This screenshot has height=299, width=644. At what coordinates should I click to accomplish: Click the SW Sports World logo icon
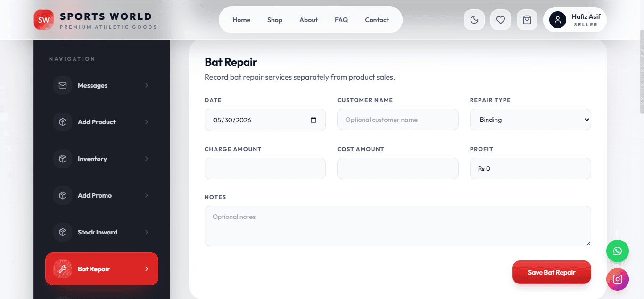[44, 20]
